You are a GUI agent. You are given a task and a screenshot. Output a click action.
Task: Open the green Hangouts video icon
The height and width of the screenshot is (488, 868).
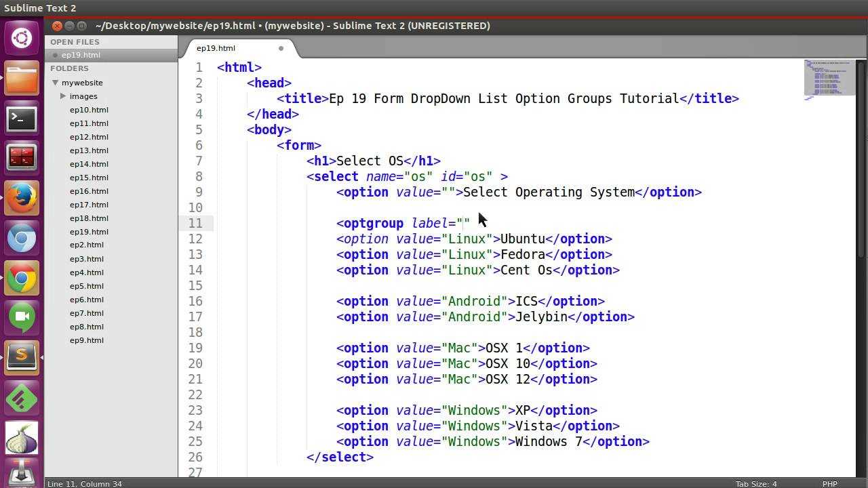pyautogui.click(x=22, y=318)
